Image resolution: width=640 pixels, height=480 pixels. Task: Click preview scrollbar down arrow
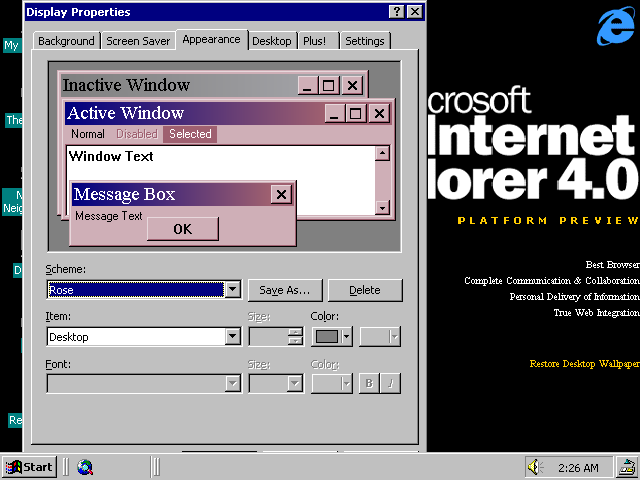382,207
